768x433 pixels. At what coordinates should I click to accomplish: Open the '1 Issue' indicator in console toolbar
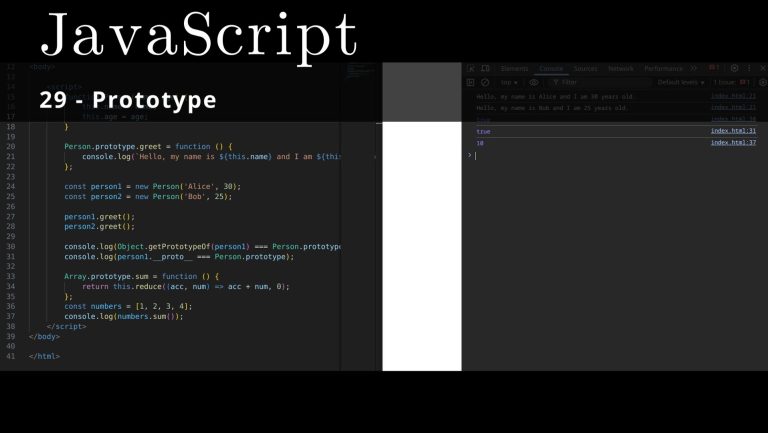(x=731, y=82)
